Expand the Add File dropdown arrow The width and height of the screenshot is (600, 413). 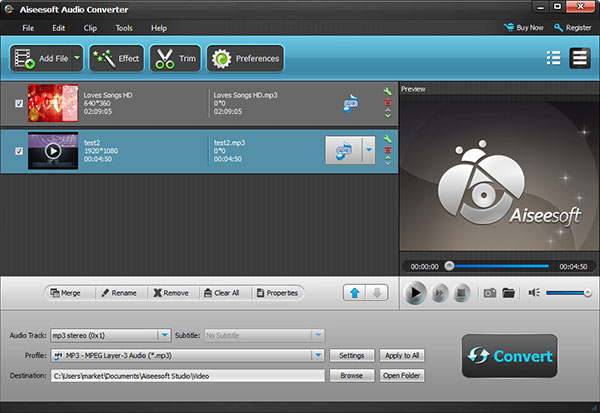[x=77, y=58]
